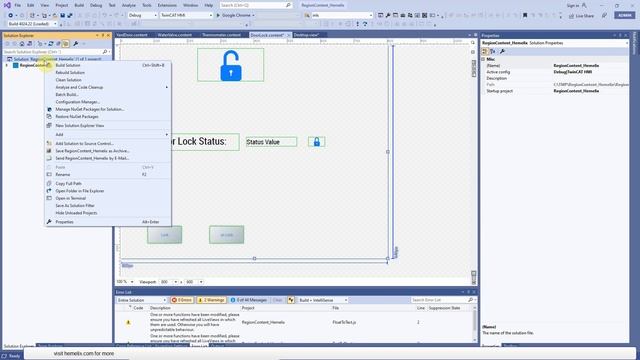Choose Rebuild Solution from context menu
The height and width of the screenshot is (360, 640).
tap(108, 72)
